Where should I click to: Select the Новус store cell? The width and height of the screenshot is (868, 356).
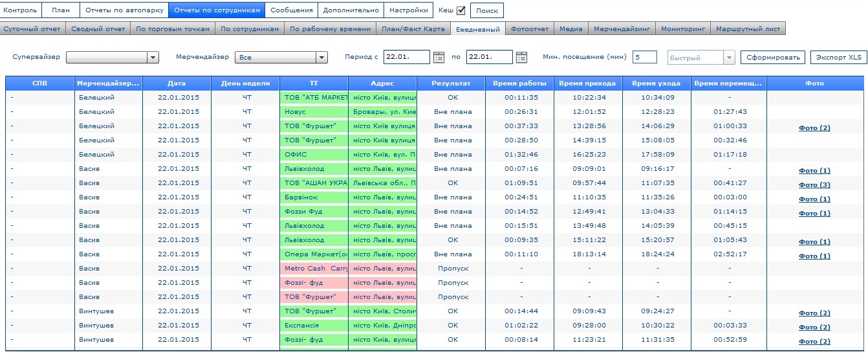tap(314, 111)
